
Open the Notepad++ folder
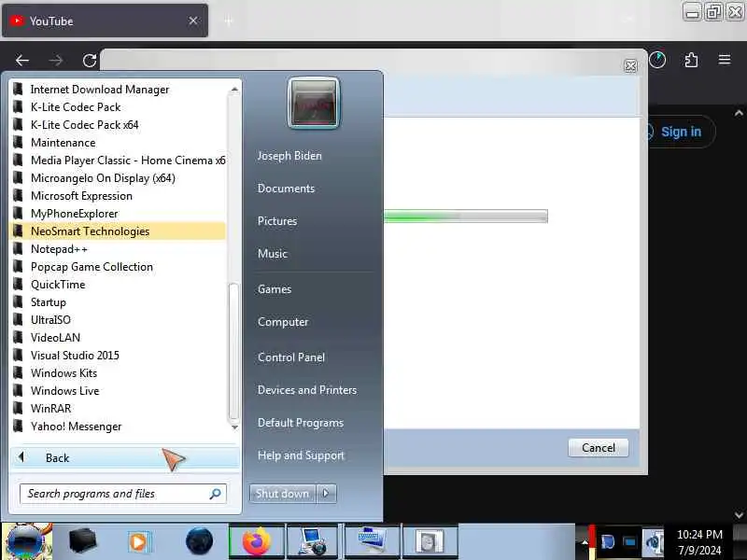(x=118, y=249)
